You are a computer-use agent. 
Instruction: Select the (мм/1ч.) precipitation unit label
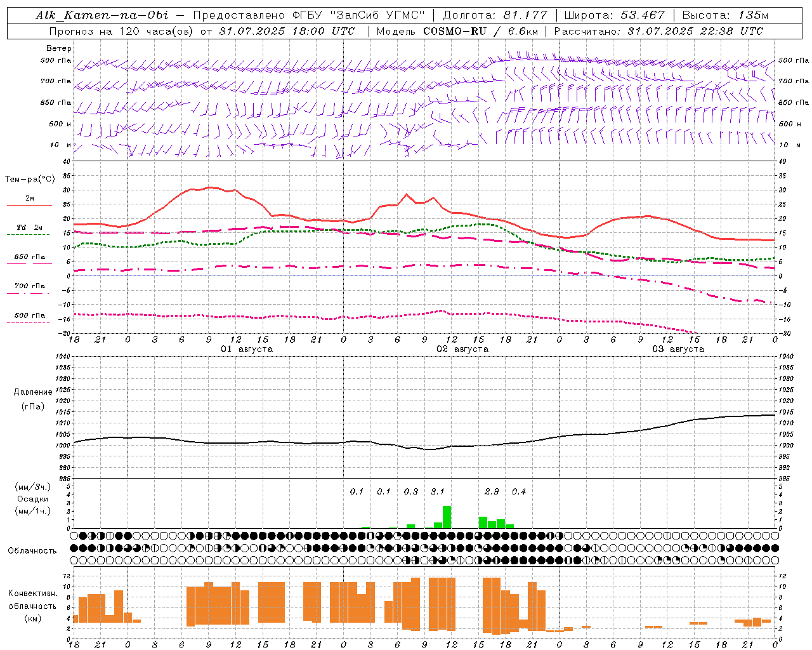33,511
